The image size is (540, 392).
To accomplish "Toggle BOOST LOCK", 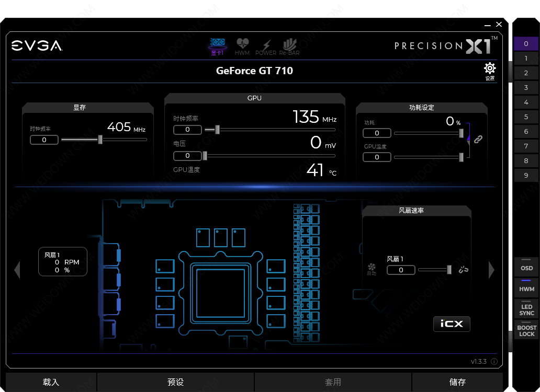I will point(526,330).
